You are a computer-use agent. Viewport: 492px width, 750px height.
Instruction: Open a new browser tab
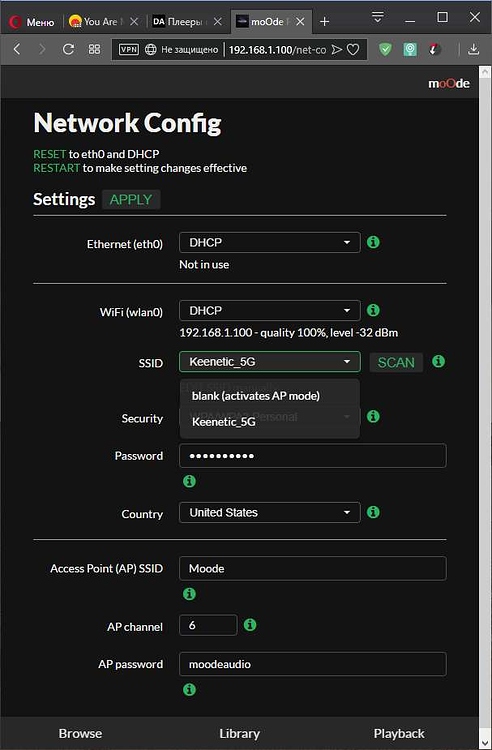(325, 22)
